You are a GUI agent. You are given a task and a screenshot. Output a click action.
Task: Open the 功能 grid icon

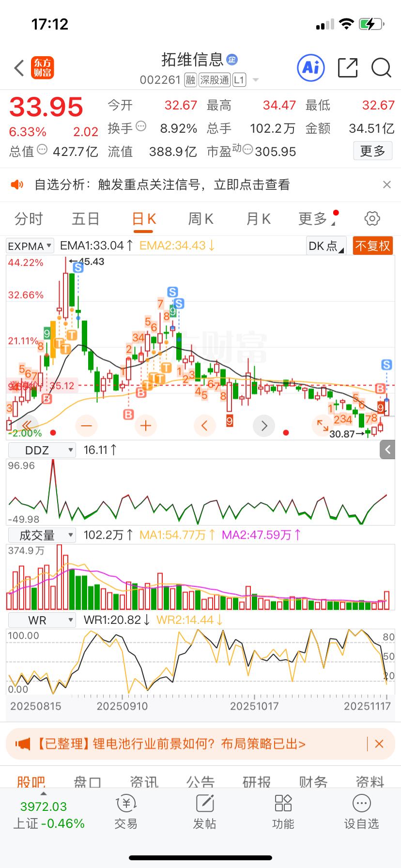point(283,803)
